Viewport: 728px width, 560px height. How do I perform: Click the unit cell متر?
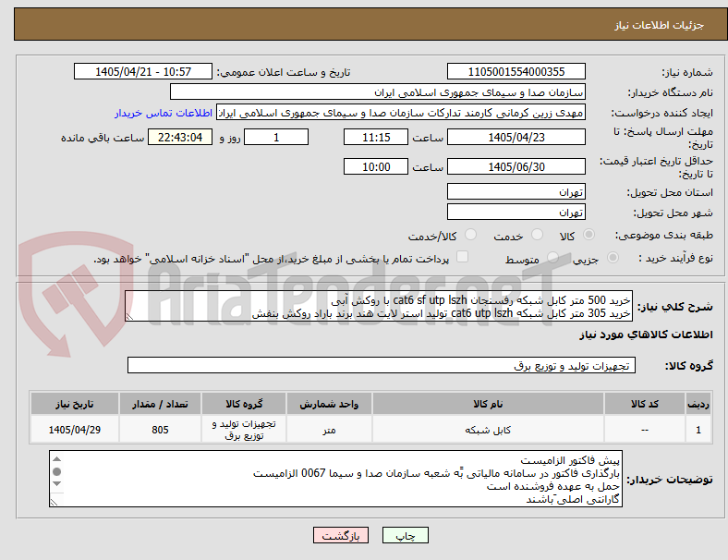329,430
